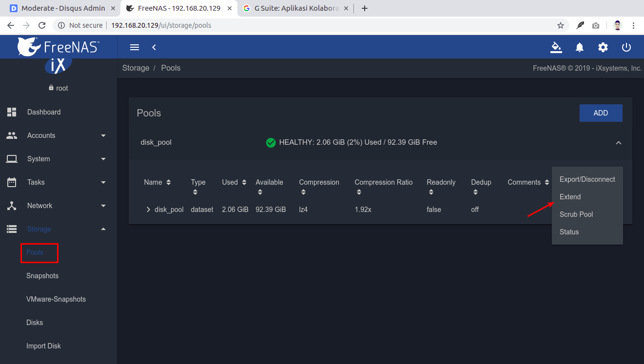This screenshot has height=364, width=644.
Task: Toggle the hamburger sidebar menu
Action: pos(135,47)
